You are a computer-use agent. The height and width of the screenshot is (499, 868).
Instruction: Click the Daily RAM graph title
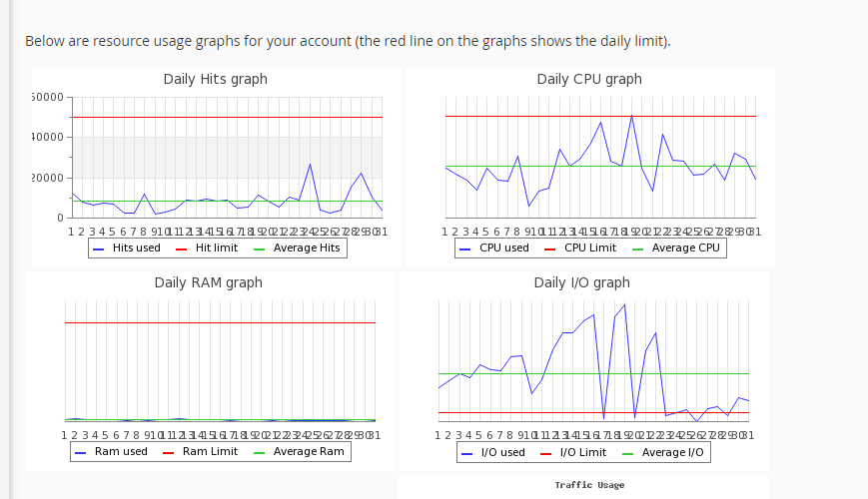(x=208, y=282)
